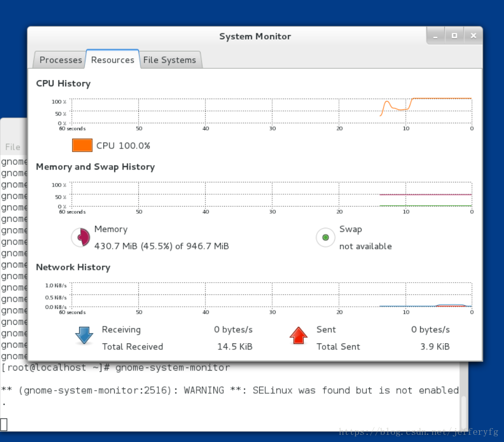Click the Sent rate 0 bytes/s
504x442 pixels.
click(430, 329)
